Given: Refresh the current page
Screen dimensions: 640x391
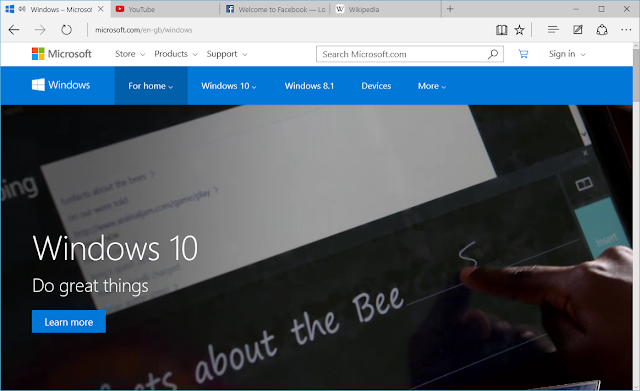Looking at the screenshot, I should [x=66, y=30].
